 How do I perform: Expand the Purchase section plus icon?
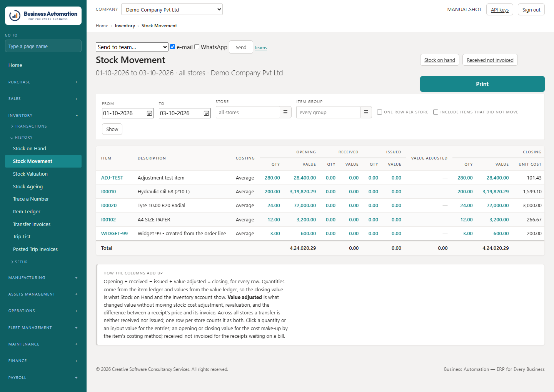76,82
